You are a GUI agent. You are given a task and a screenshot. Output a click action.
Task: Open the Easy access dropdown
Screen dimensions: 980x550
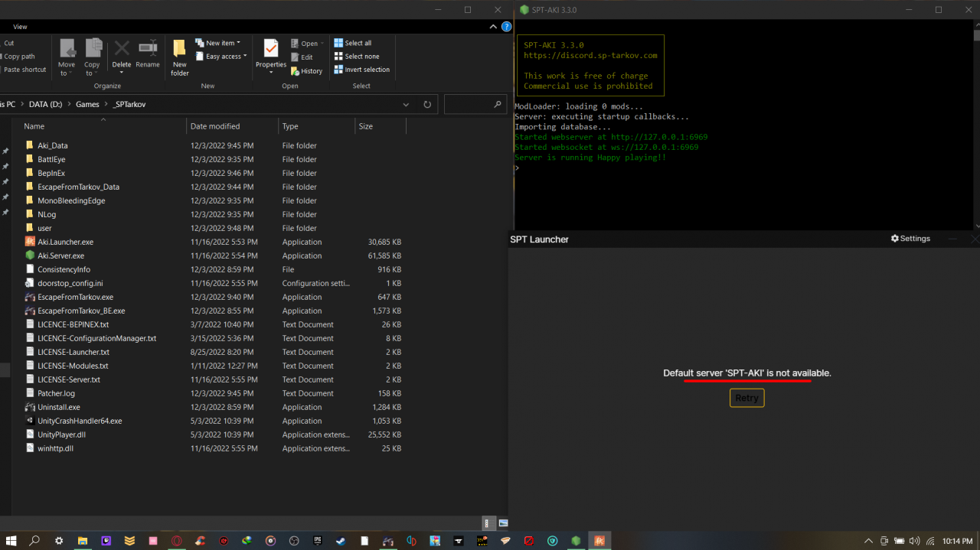[221, 57]
